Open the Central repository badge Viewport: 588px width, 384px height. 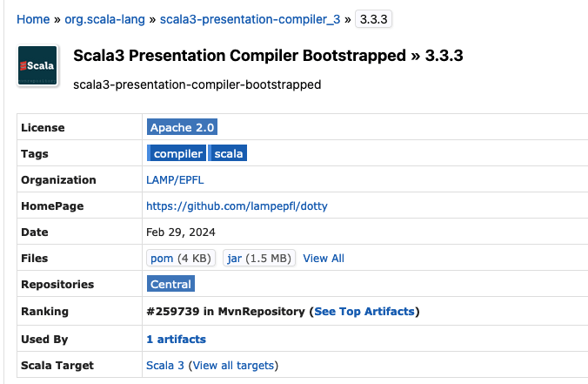(x=170, y=284)
